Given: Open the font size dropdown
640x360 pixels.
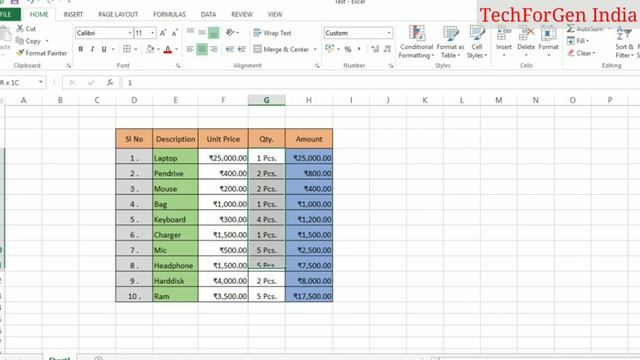Looking at the screenshot, I should (153, 33).
